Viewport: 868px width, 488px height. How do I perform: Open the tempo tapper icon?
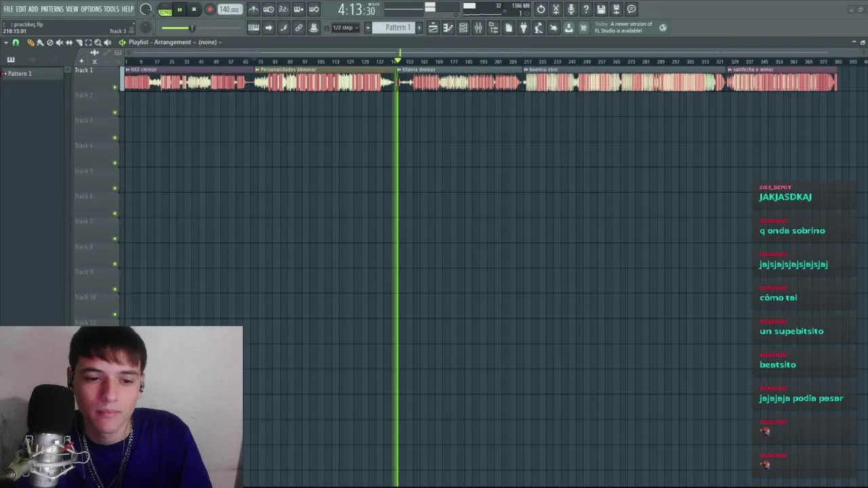[538, 28]
